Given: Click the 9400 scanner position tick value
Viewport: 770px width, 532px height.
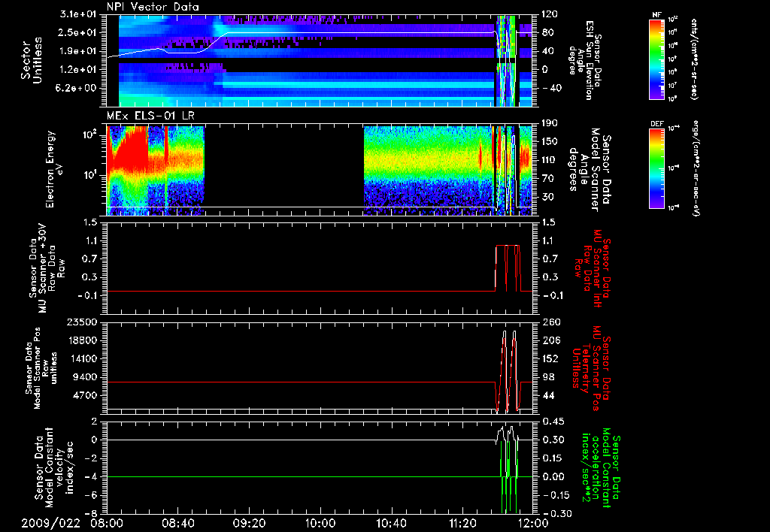Looking at the screenshot, I should (85, 377).
